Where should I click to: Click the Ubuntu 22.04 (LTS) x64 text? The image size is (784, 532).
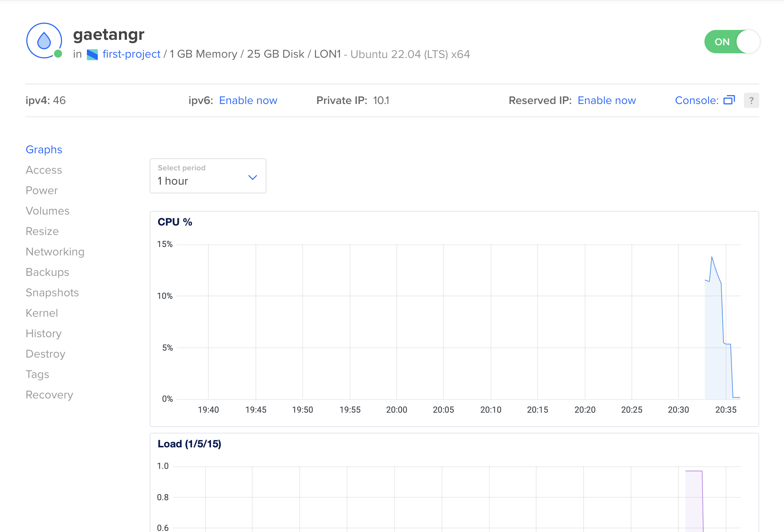(x=410, y=54)
